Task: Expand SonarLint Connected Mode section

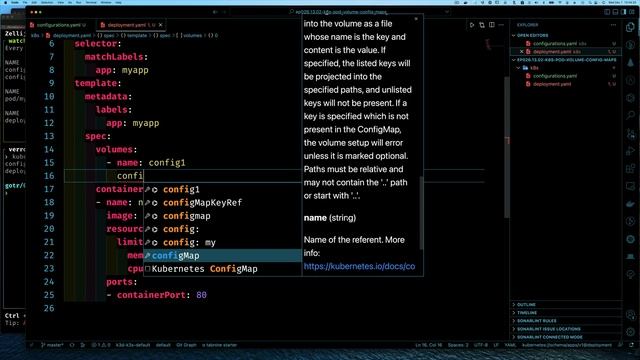Action: pyautogui.click(x=565, y=337)
